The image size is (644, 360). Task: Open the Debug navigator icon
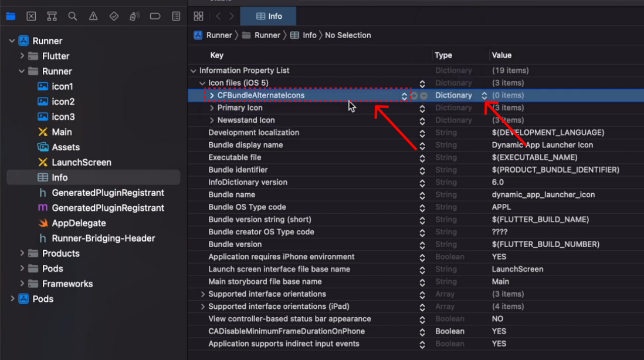(135, 16)
